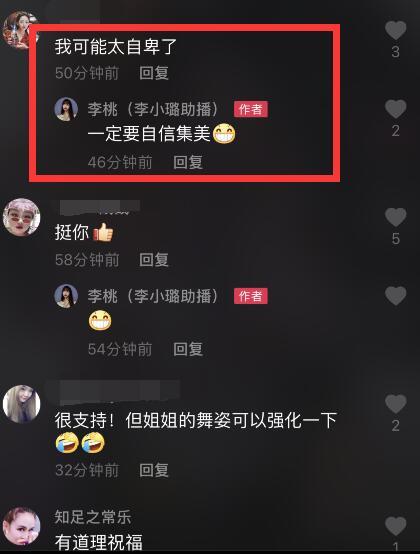Reply to the comment posted 32分钟前
The width and height of the screenshot is (420, 554).
[154, 470]
